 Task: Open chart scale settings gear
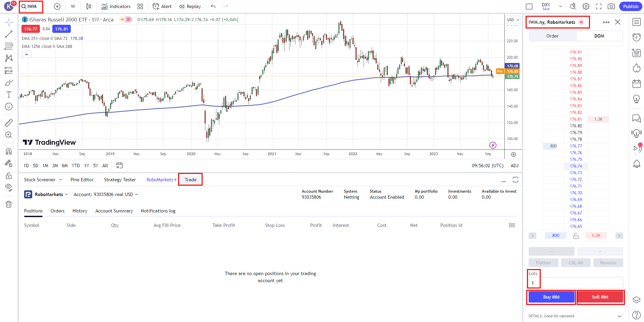513,154
